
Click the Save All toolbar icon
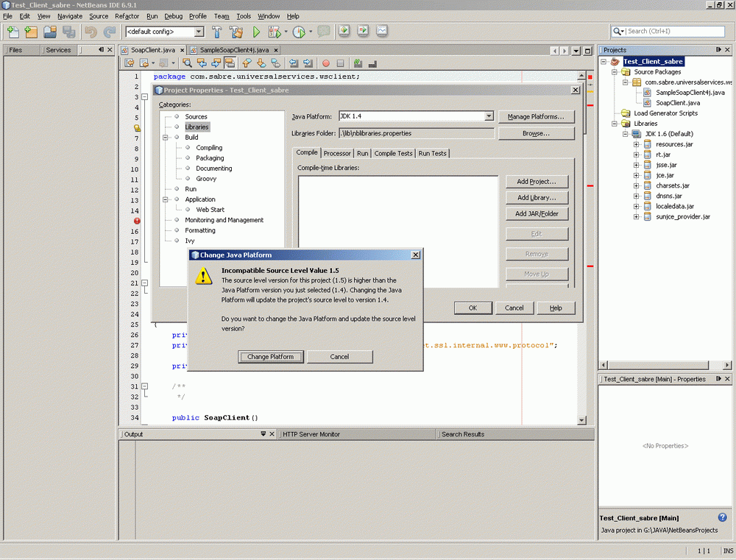point(69,32)
